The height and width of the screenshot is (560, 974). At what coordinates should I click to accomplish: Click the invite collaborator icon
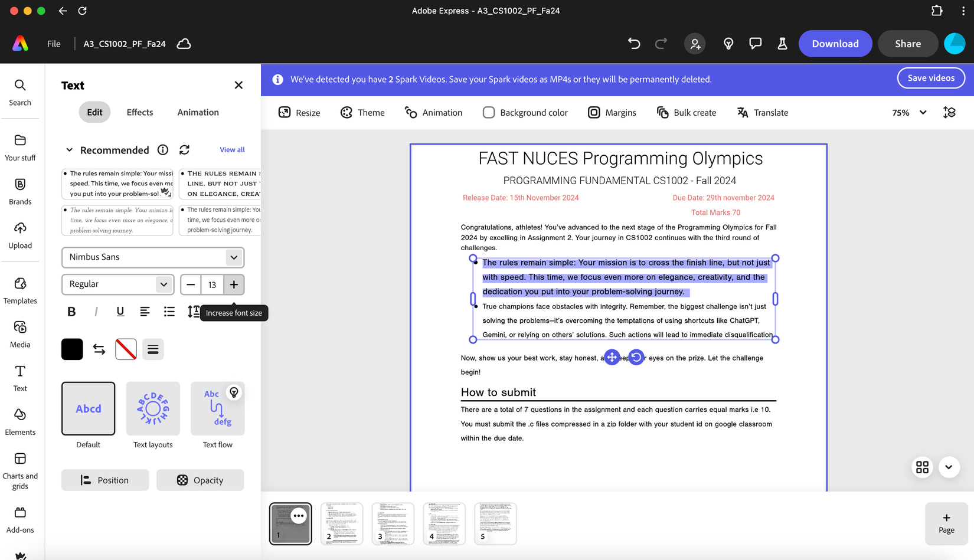(695, 44)
